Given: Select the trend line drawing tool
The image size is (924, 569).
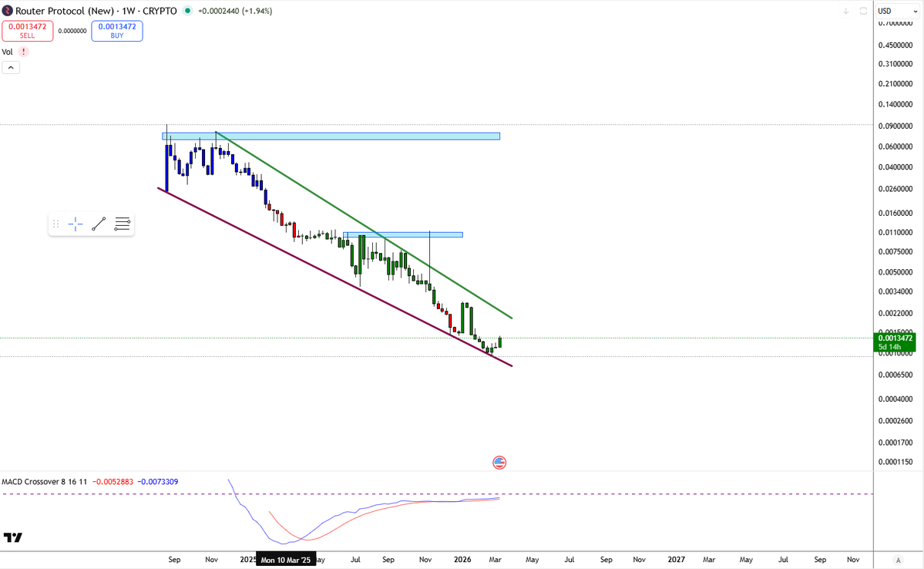Looking at the screenshot, I should click(98, 224).
